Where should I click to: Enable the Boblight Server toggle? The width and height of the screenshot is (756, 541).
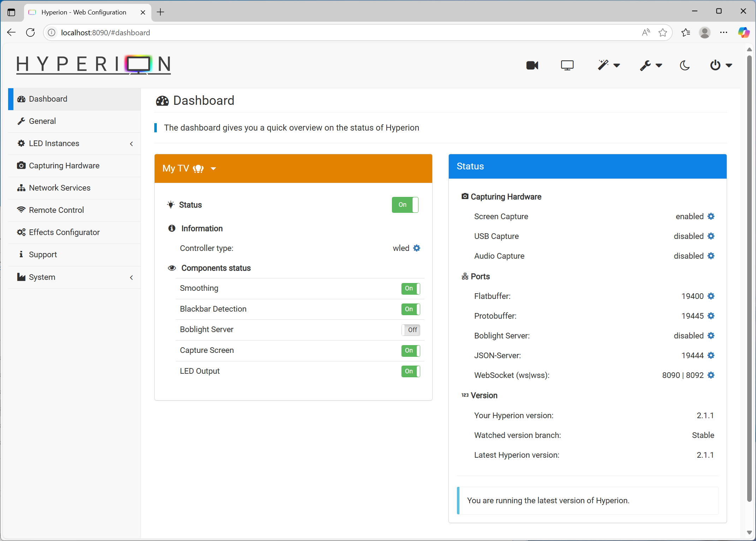click(x=410, y=330)
